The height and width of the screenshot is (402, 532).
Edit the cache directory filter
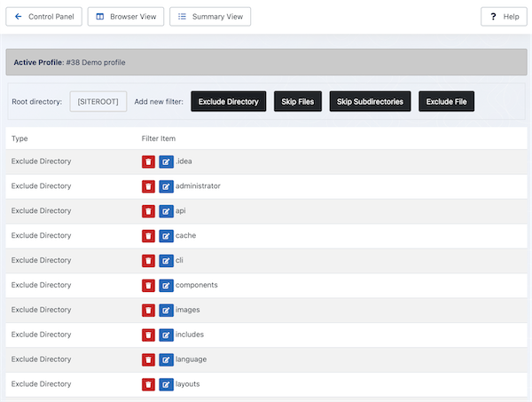[x=167, y=236]
